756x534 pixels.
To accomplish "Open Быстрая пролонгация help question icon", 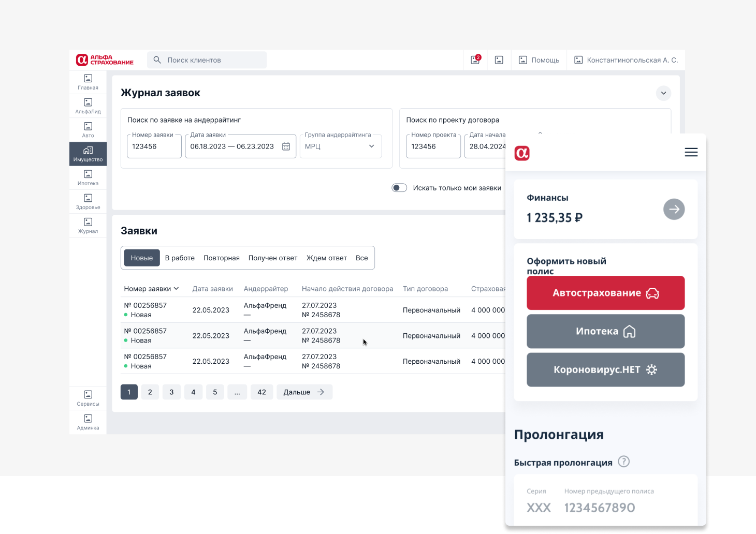I will coord(624,462).
